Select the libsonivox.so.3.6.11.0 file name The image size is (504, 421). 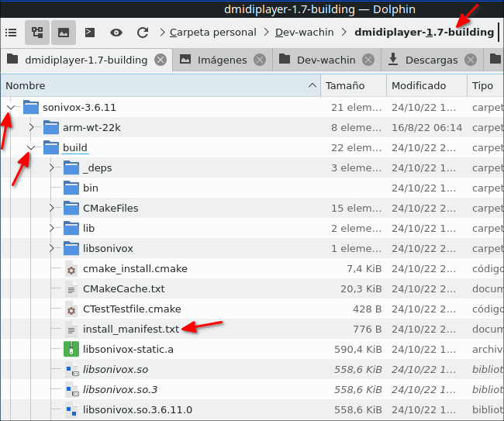tap(137, 410)
